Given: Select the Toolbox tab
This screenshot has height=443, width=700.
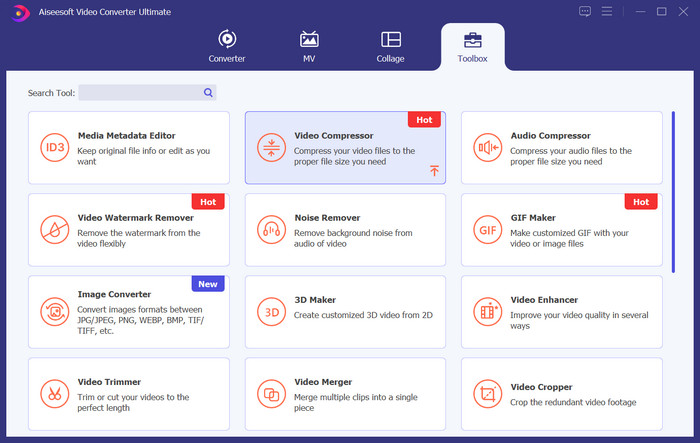Looking at the screenshot, I should click(x=472, y=47).
